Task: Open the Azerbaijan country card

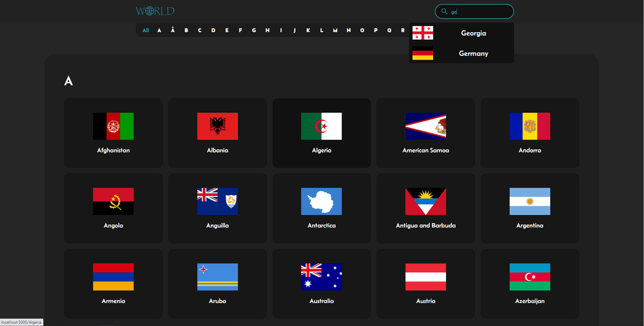Action: (530, 283)
